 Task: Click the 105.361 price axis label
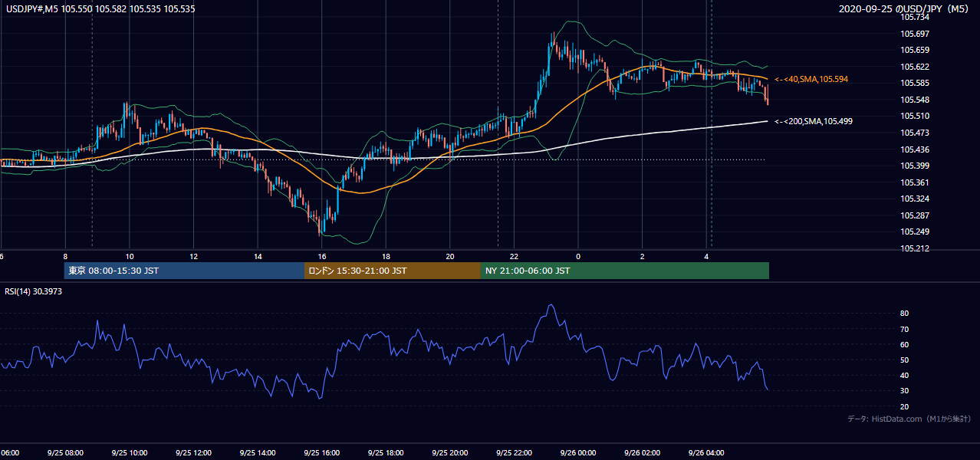point(916,182)
